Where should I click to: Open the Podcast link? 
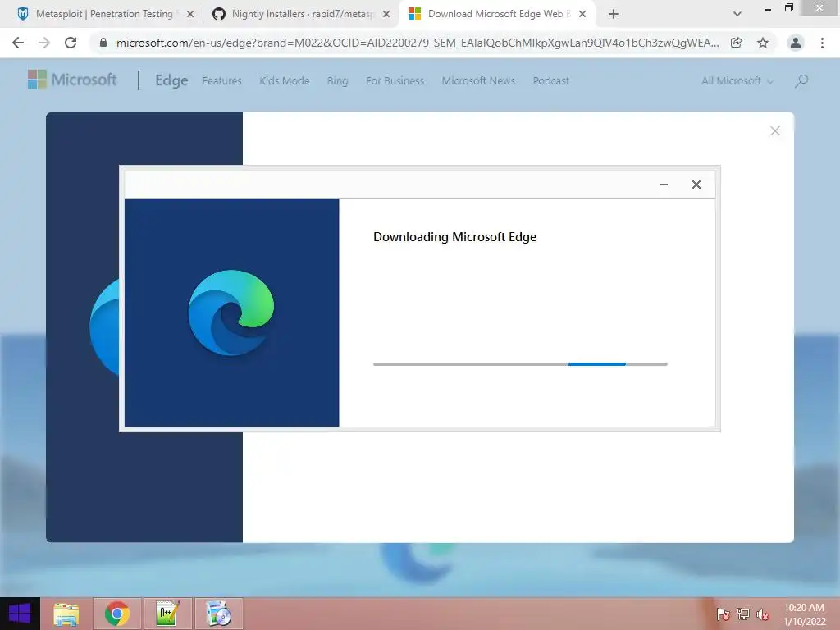click(x=550, y=81)
